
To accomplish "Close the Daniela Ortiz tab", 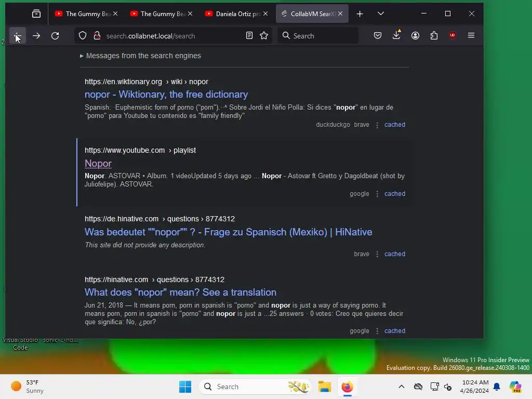I will point(265,14).
